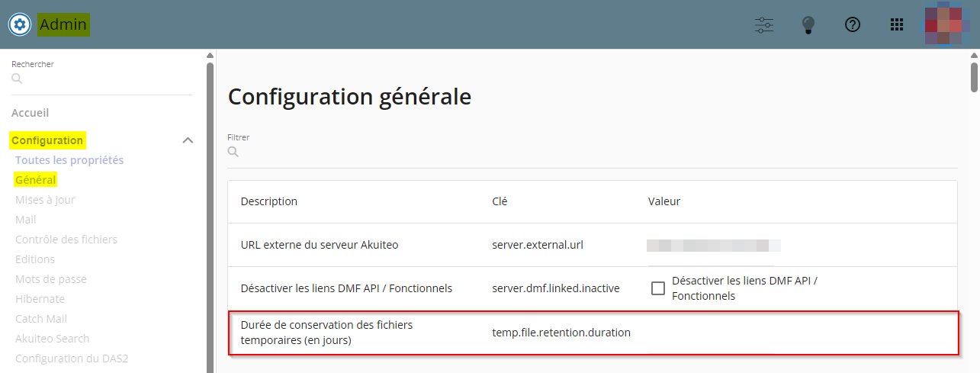Click the user avatar in top right

pos(944,24)
